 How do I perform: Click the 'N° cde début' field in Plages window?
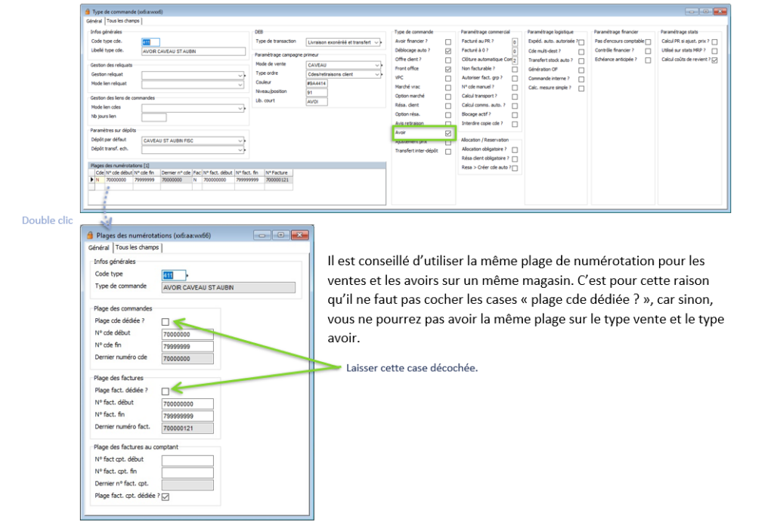coord(187,333)
